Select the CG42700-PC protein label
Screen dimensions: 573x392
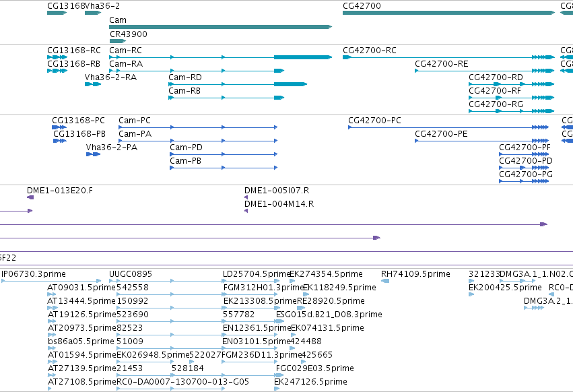(x=374, y=121)
